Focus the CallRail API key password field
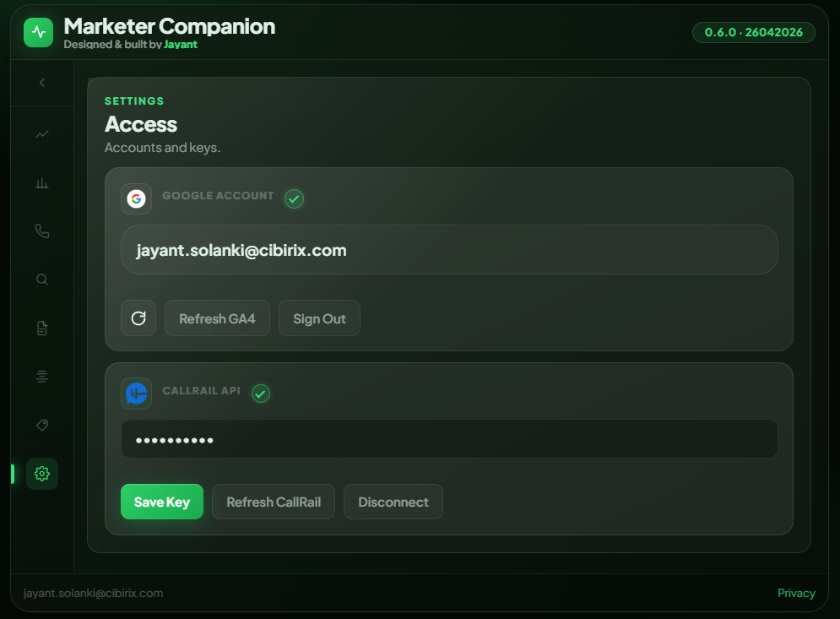The width and height of the screenshot is (840, 619). click(x=449, y=439)
